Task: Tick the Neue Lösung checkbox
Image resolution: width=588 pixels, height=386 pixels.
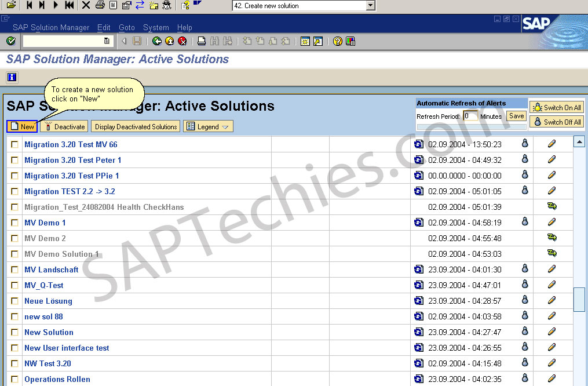Action: [14, 301]
